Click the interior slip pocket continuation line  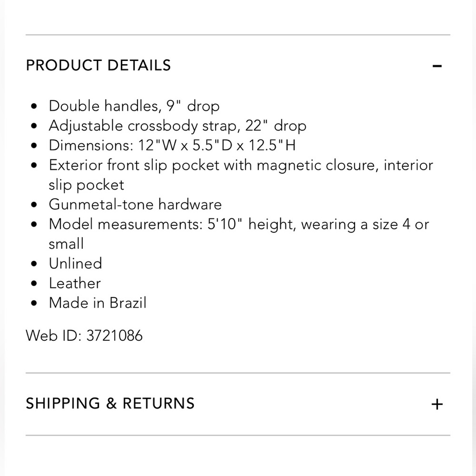pyautogui.click(x=87, y=185)
